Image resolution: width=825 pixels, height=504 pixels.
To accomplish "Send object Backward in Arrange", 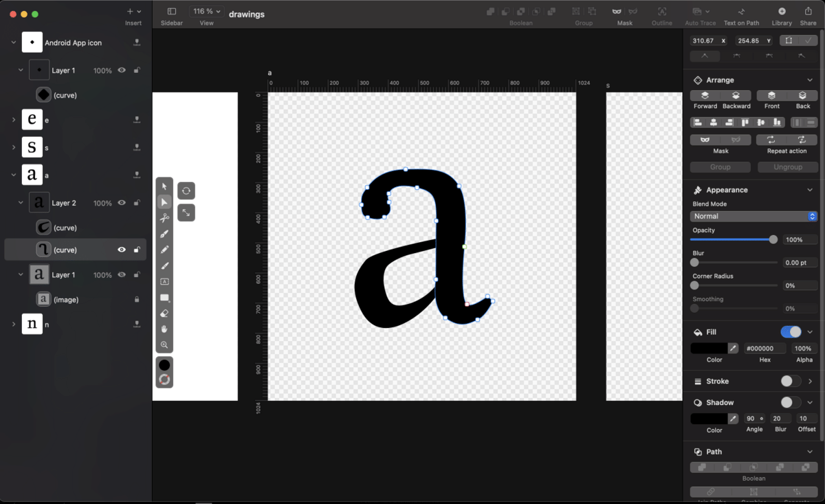I will point(736,96).
